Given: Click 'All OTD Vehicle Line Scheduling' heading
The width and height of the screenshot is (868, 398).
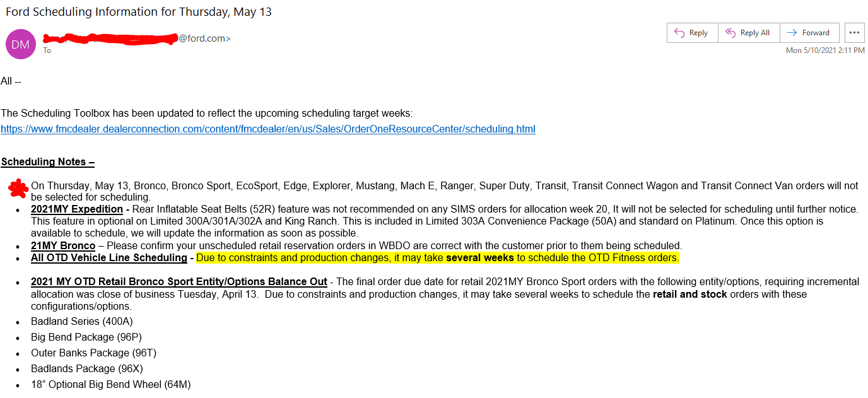Looking at the screenshot, I should [x=109, y=258].
